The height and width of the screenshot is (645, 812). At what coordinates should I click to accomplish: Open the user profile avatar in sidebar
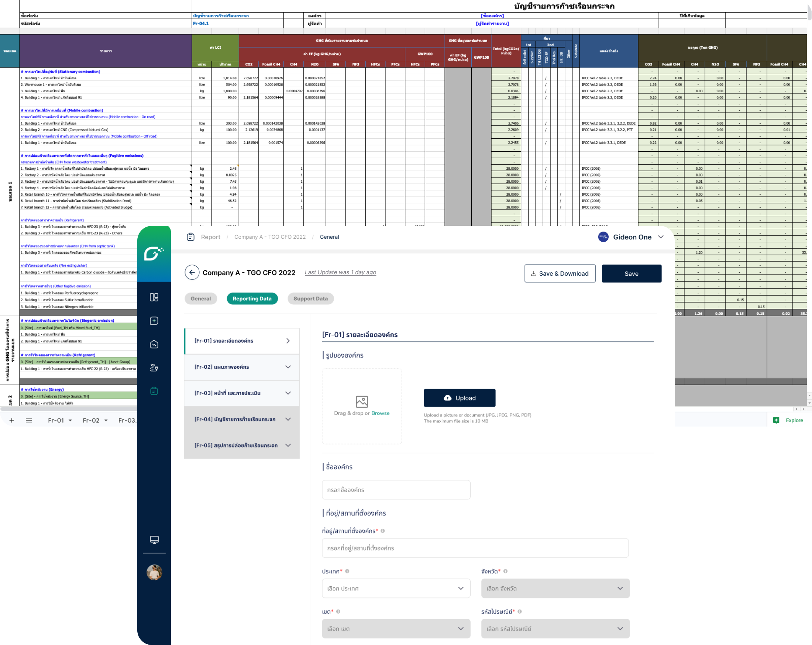(x=154, y=572)
